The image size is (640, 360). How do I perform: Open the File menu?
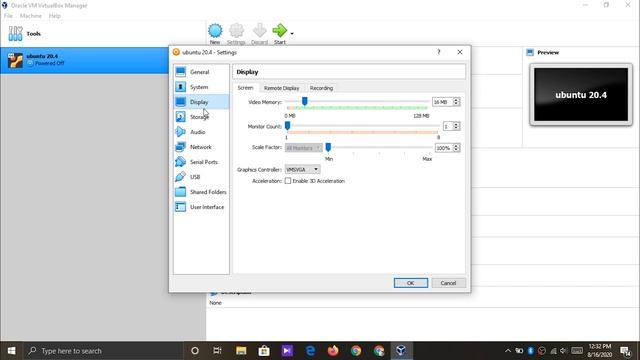coord(8,16)
